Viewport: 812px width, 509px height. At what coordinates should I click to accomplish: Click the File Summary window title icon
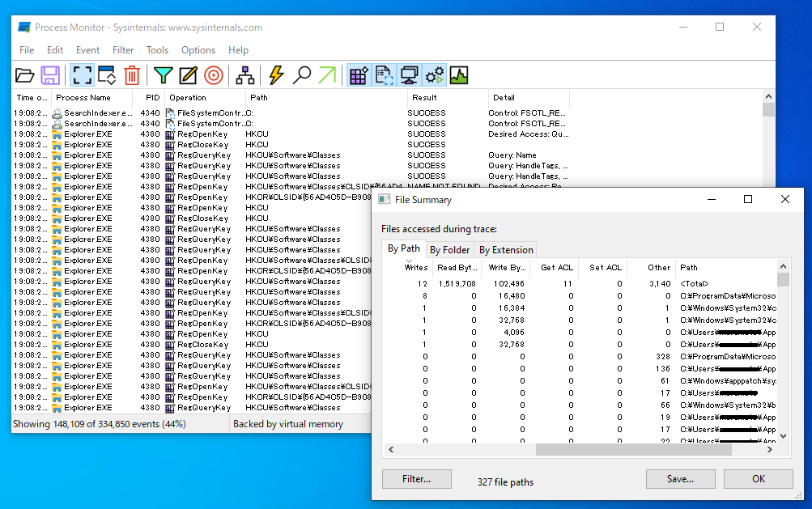pos(385,200)
